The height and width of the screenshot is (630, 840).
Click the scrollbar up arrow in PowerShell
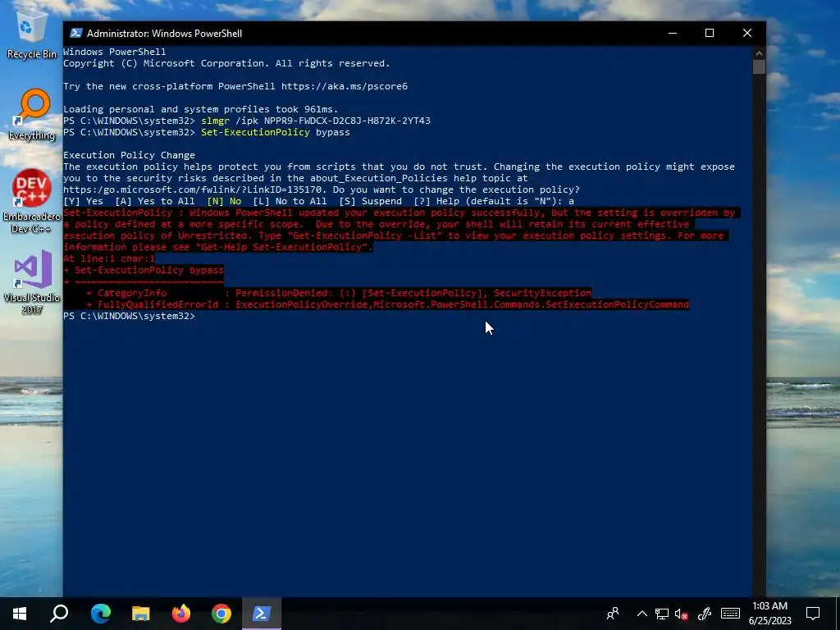tap(759, 53)
